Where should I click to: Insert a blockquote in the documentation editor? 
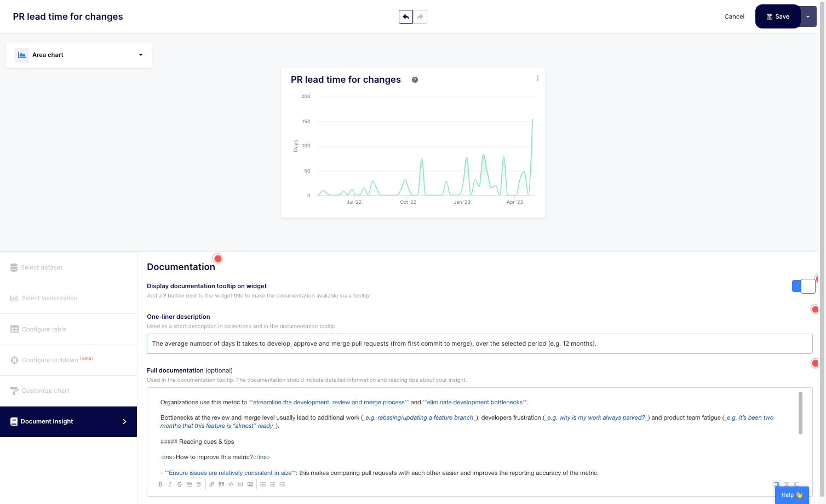click(221, 484)
